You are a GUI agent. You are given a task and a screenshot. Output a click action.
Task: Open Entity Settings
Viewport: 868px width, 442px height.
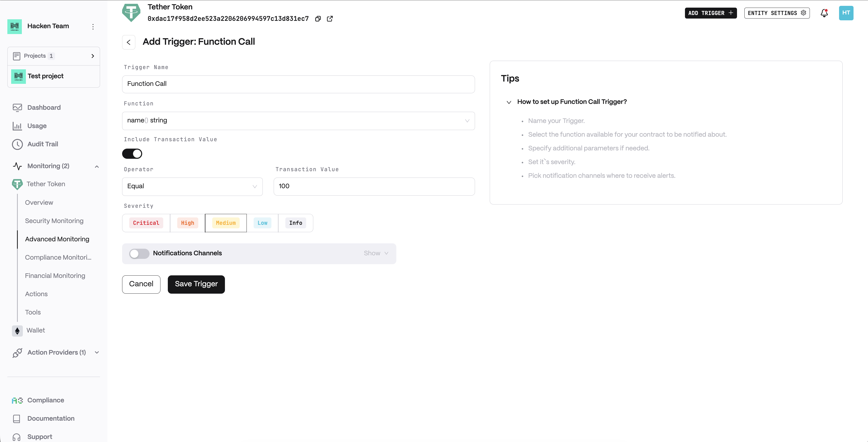[777, 13]
